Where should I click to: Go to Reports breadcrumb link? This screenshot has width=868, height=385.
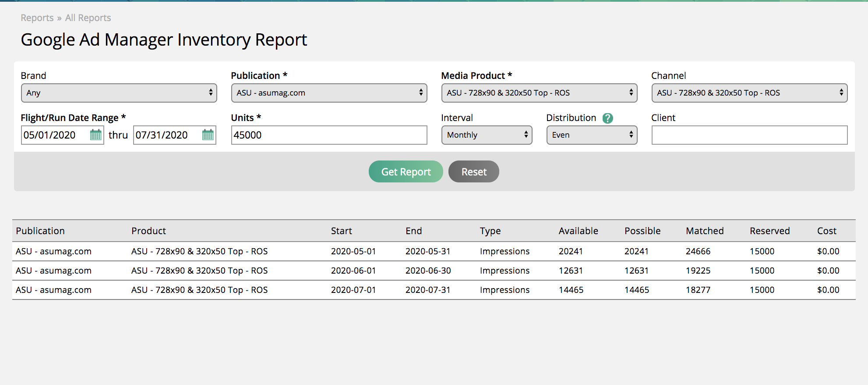[x=37, y=18]
